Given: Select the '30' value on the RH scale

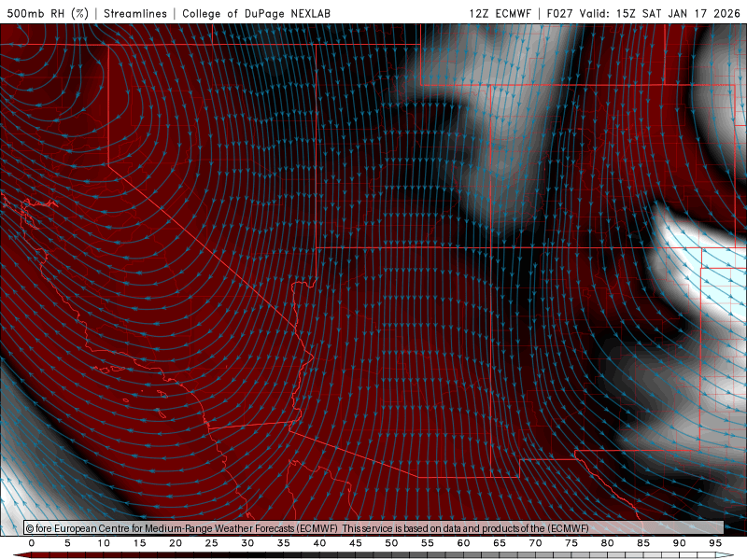Looking at the screenshot, I should pos(247,543).
